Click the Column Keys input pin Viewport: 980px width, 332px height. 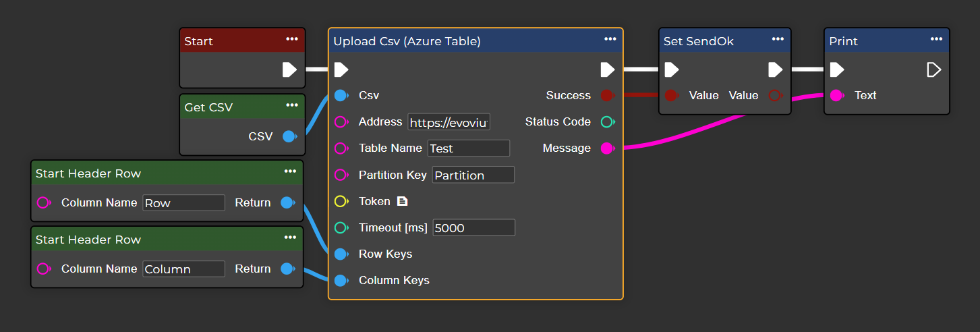coord(341,281)
